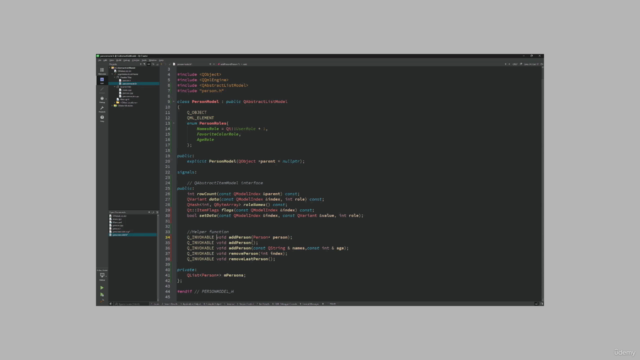Open the Compile Output pane
Viewport: 640px width, 360px height.
pyautogui.click(x=213, y=304)
